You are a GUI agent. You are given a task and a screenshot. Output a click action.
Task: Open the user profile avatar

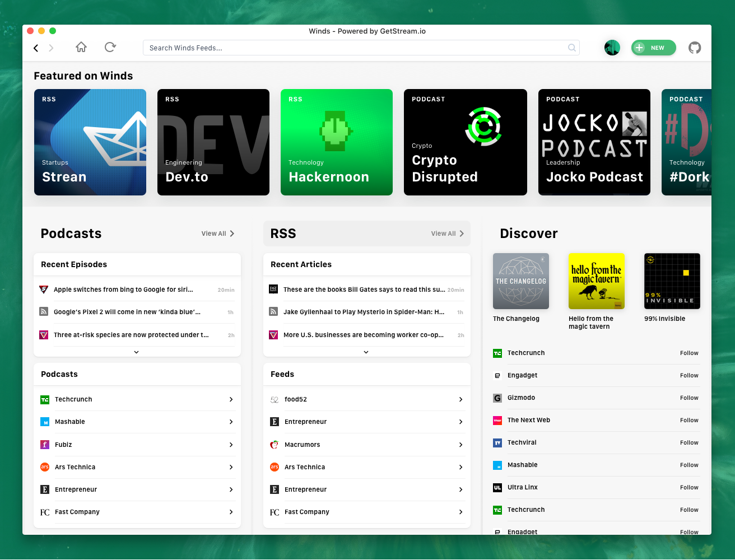tap(612, 48)
